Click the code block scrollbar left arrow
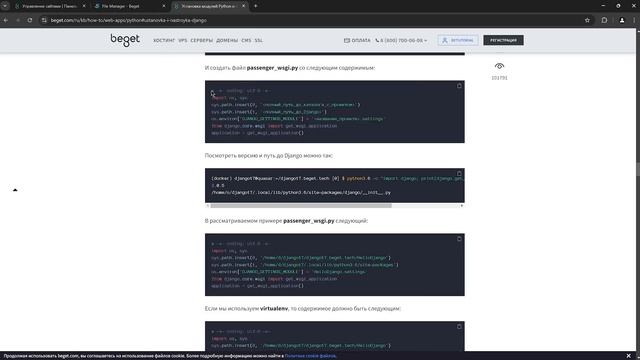 [207, 206]
